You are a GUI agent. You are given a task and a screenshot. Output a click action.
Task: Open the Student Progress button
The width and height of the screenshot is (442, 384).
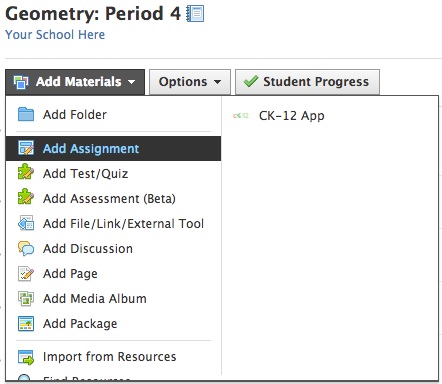pos(307,82)
